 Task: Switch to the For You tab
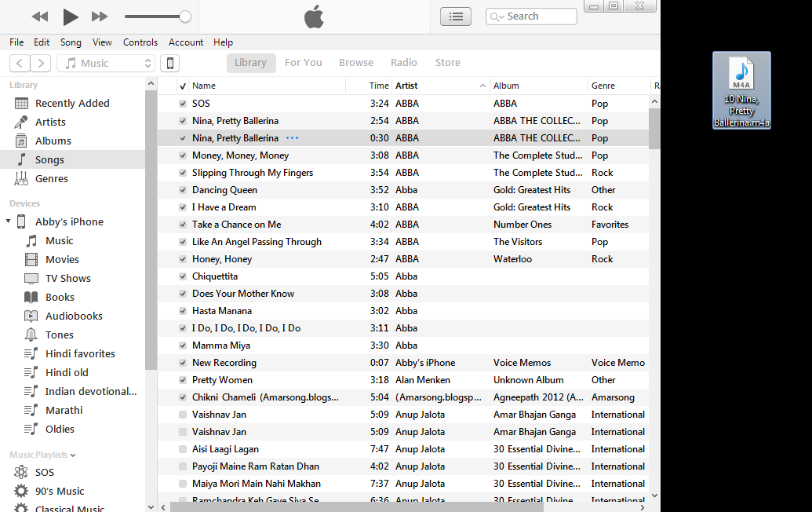click(x=304, y=63)
